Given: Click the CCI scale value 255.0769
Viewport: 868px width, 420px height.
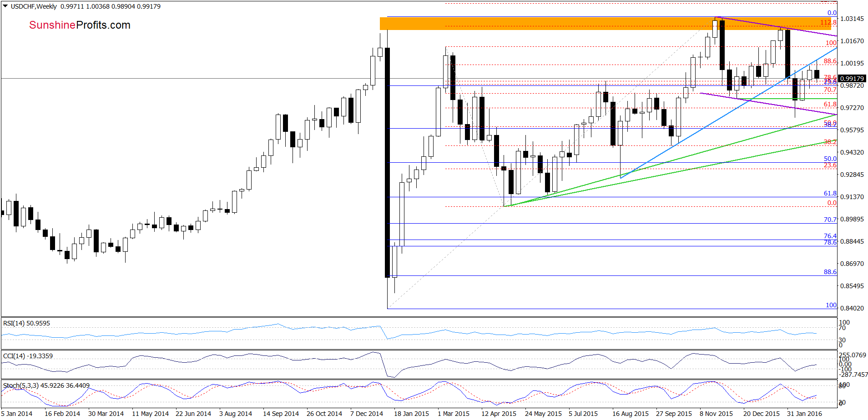Looking at the screenshot, I should pos(853,355).
